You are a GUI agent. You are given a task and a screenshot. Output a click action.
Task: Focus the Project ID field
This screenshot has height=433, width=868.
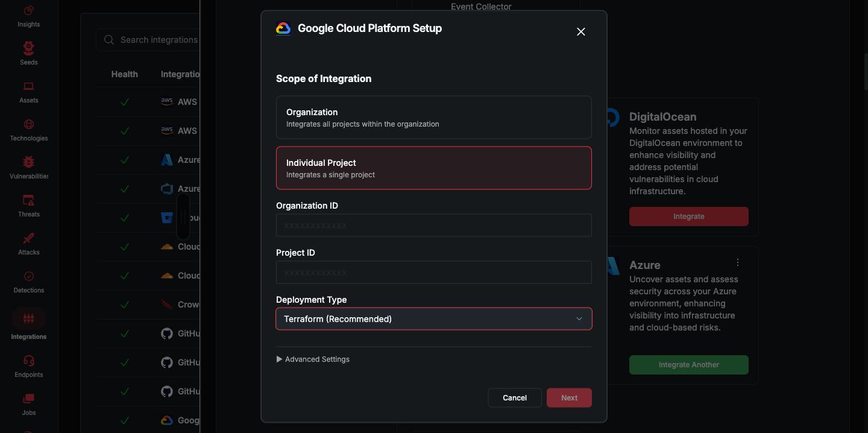[x=434, y=273]
